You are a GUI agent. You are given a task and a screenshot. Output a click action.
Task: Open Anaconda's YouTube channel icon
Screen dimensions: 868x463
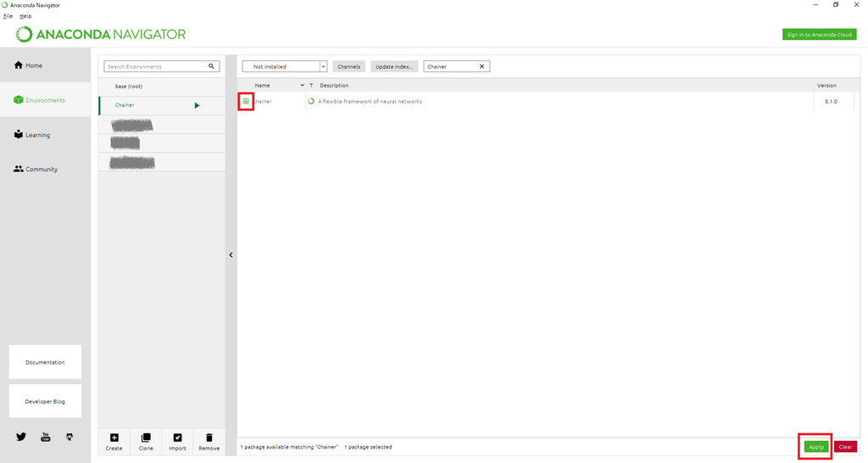(46, 437)
